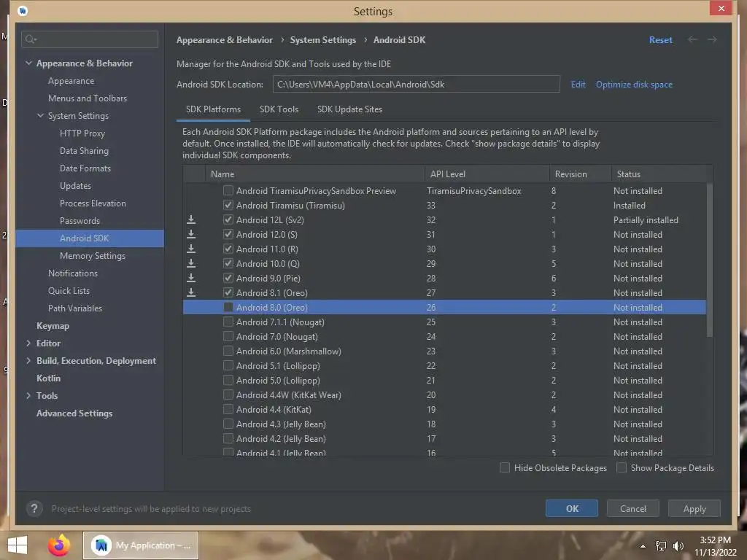The image size is (747, 560).
Task: Click the magnifier icon in settings search
Action: [x=31, y=39]
